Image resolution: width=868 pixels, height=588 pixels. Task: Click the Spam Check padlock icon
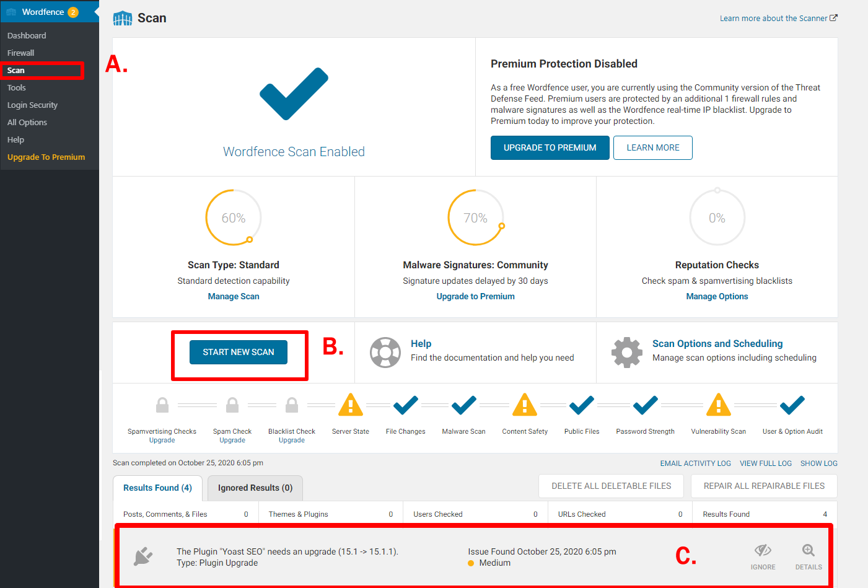(x=232, y=405)
